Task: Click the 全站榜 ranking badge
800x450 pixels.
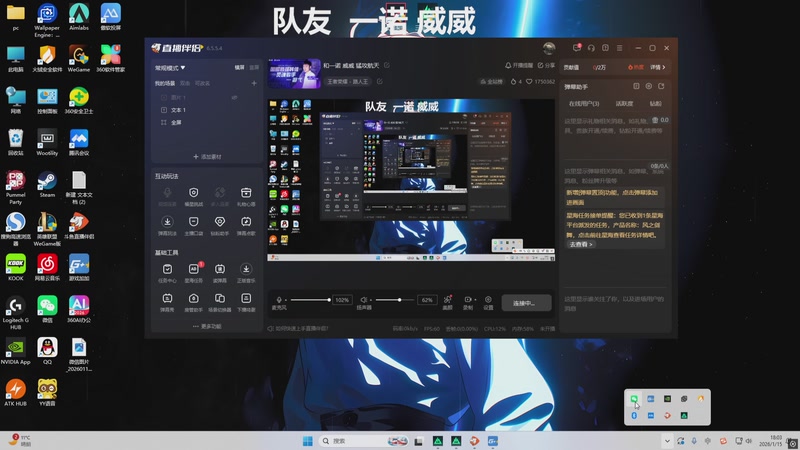Action: coord(491,82)
